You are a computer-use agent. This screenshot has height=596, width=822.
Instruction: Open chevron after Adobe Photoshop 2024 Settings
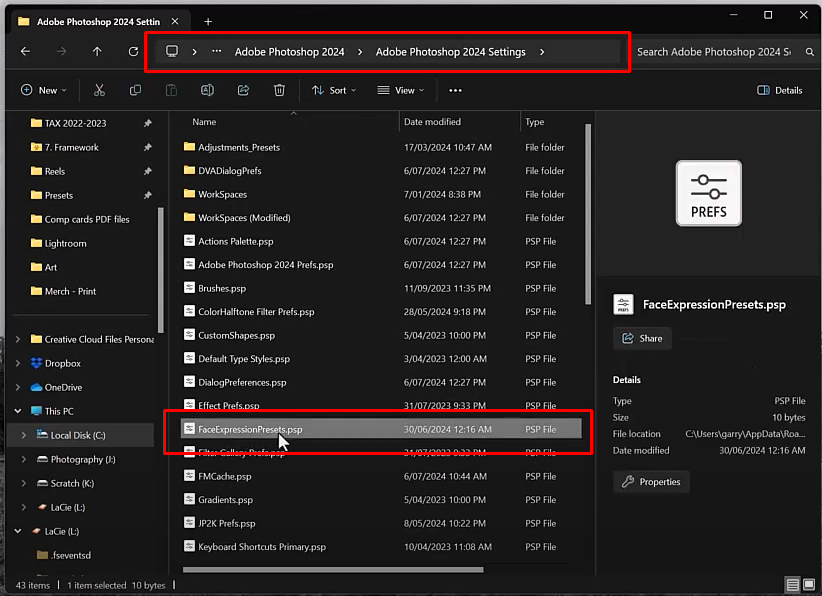(x=542, y=52)
